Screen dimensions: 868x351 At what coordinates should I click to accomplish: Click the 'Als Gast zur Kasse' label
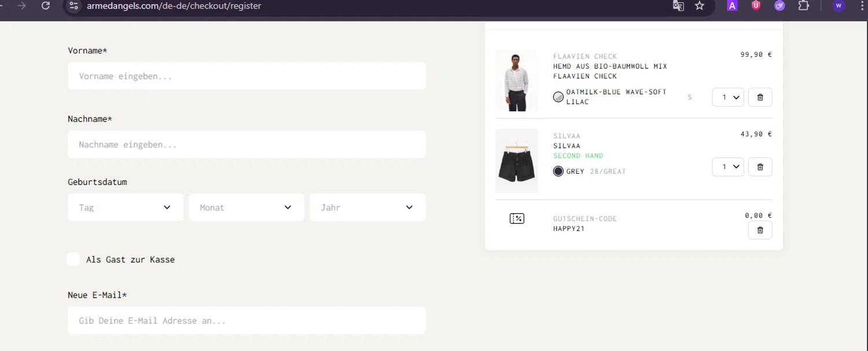tap(130, 259)
